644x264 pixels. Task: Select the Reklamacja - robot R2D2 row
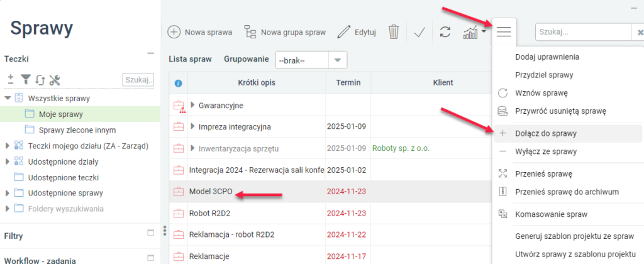330,235
